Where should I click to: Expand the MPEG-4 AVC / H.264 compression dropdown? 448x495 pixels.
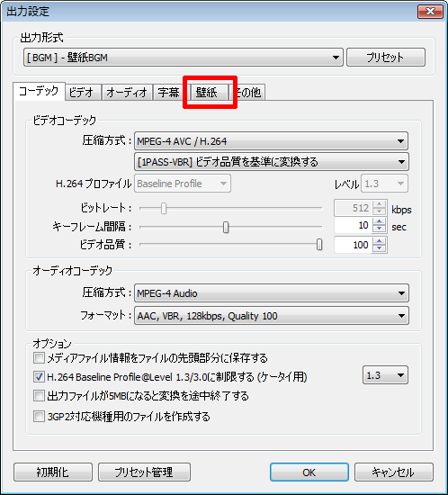coord(272,141)
